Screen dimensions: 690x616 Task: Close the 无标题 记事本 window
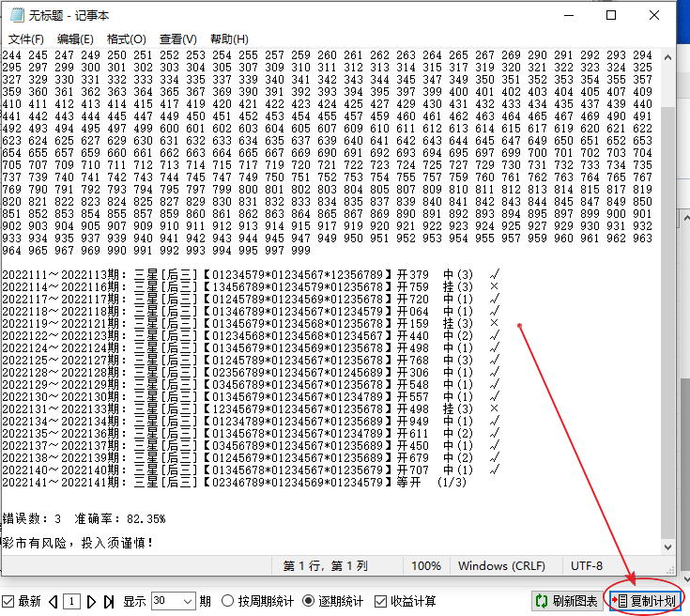pyautogui.click(x=654, y=15)
